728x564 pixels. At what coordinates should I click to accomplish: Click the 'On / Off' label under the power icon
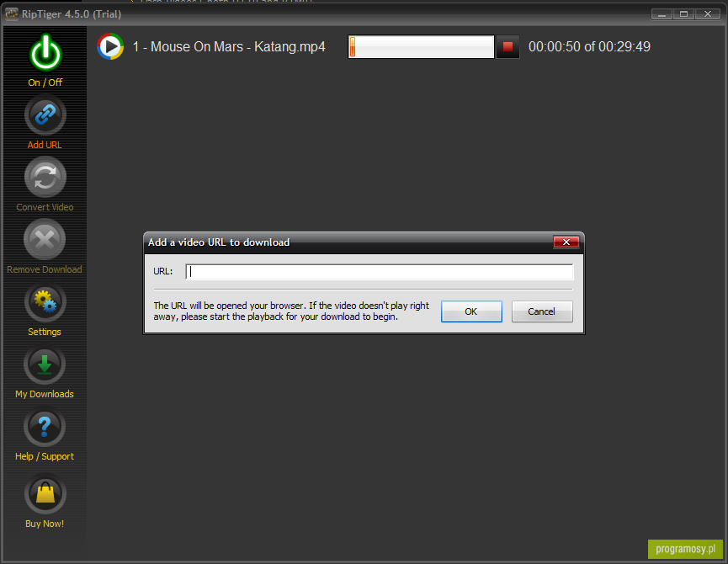click(x=45, y=82)
